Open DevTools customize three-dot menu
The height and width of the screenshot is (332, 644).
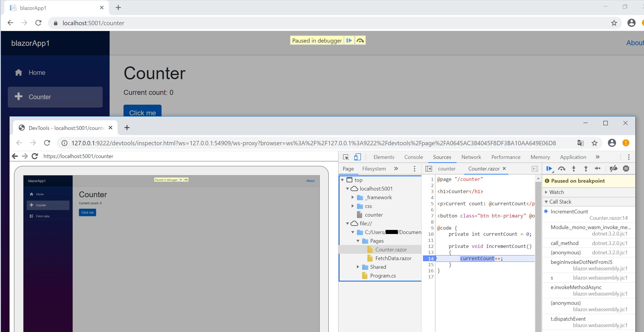[629, 157]
